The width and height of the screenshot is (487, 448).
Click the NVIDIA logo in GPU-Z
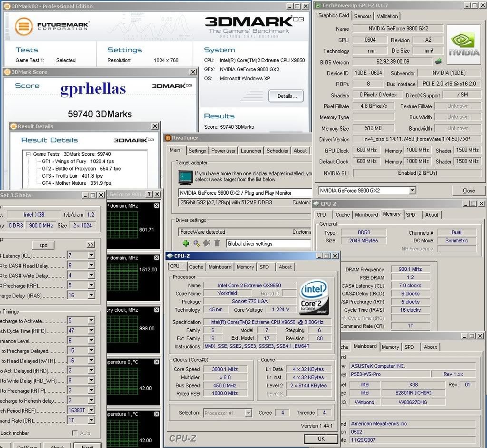464,45
